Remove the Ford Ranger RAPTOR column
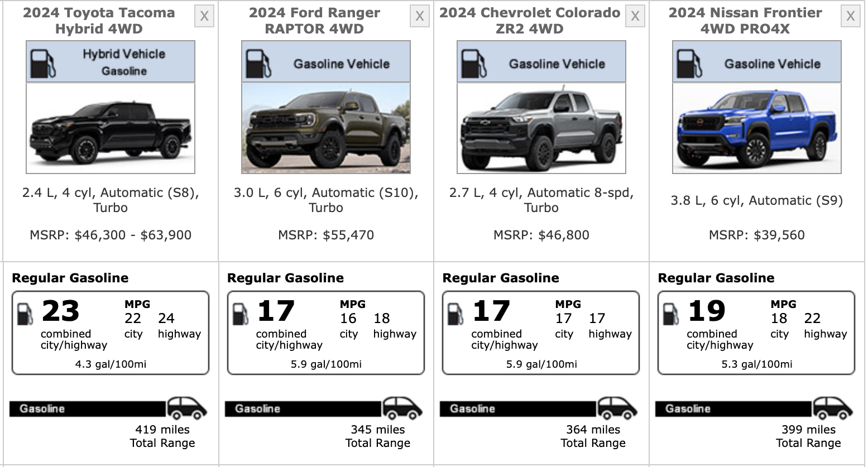This screenshot has width=868, height=467. click(x=420, y=17)
